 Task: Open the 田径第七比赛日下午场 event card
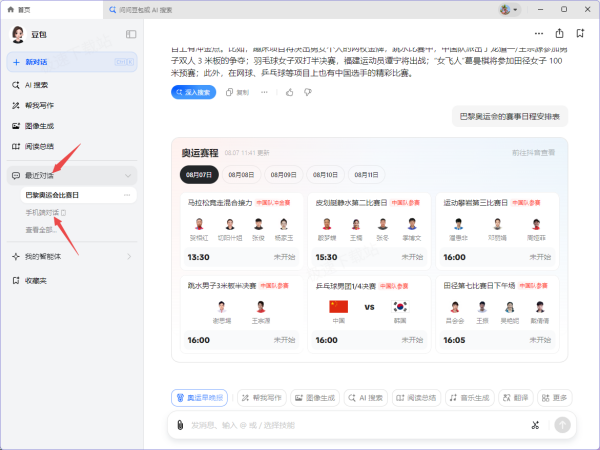[497, 314]
